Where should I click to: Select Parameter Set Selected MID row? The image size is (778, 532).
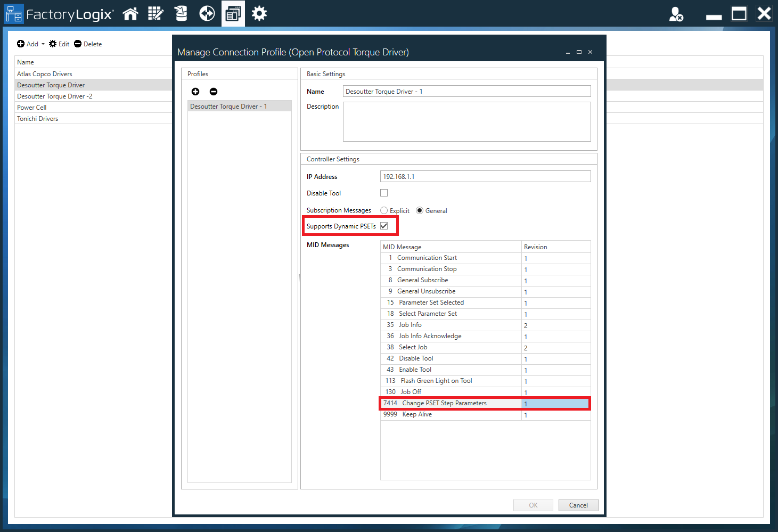click(x=485, y=302)
